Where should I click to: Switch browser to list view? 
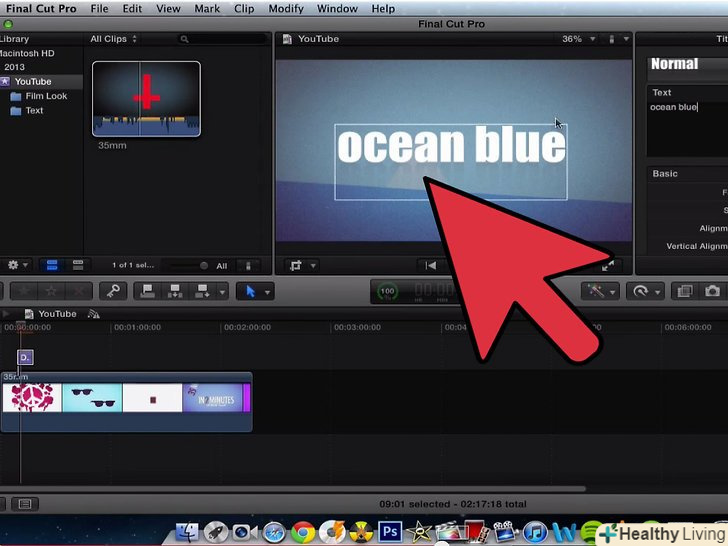77,265
